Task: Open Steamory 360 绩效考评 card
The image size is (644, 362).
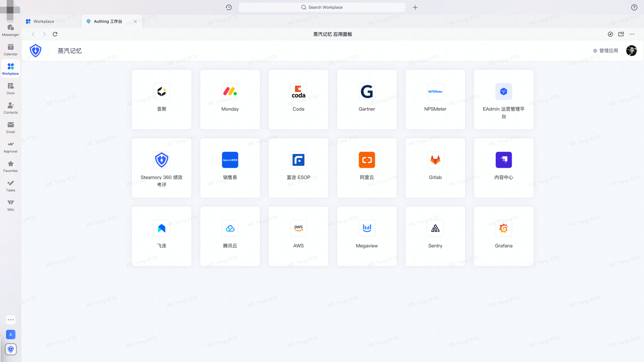Action: [x=162, y=168]
